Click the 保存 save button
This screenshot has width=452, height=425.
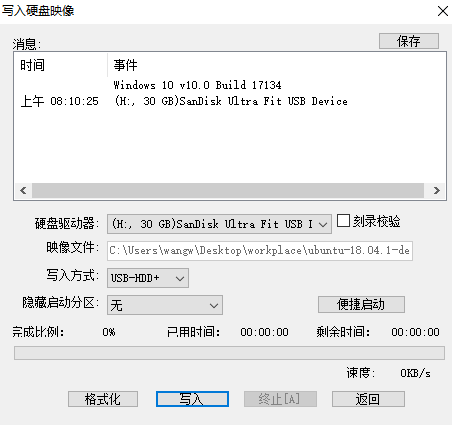[409, 41]
